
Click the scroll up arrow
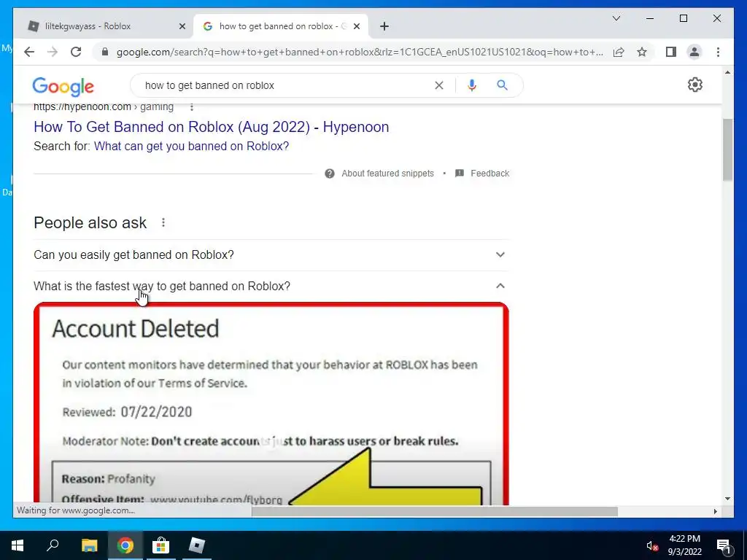click(x=727, y=72)
